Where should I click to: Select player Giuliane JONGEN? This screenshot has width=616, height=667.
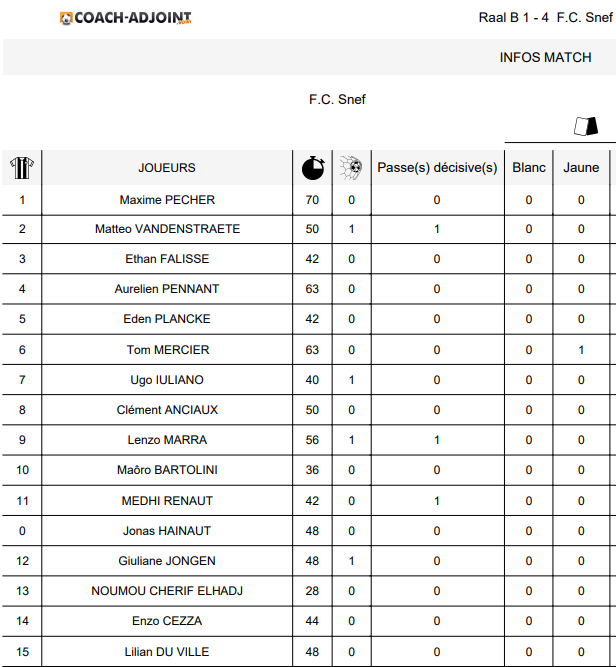click(x=167, y=561)
